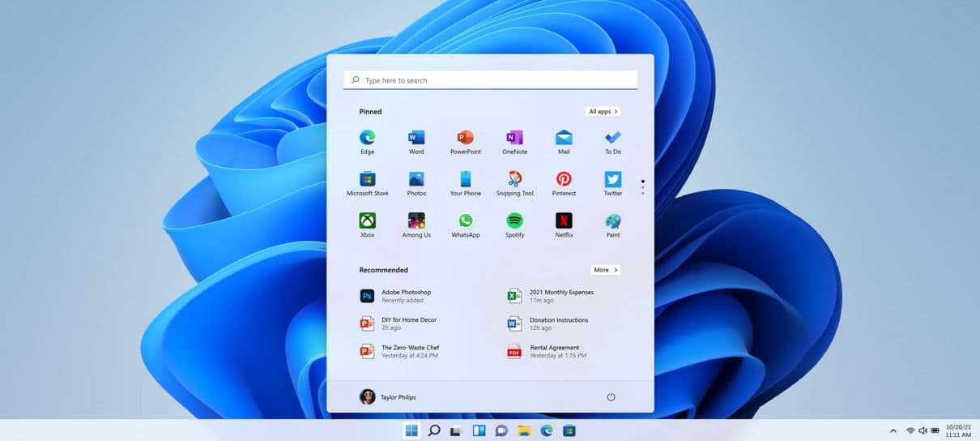Open the recommended Adobe Photoshop item
Screen dimensions: 980x441
coord(397,296)
